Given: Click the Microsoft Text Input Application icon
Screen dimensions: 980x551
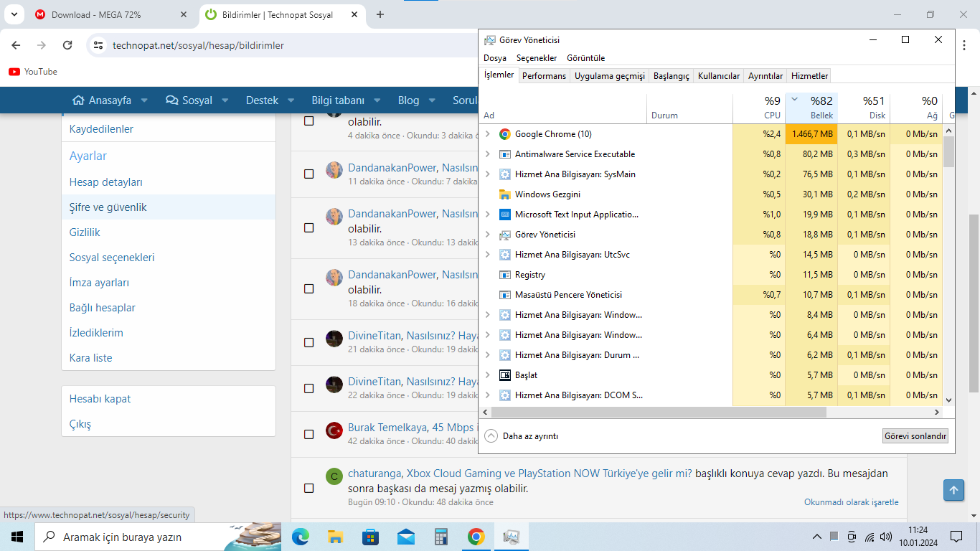Looking at the screenshot, I should click(504, 215).
